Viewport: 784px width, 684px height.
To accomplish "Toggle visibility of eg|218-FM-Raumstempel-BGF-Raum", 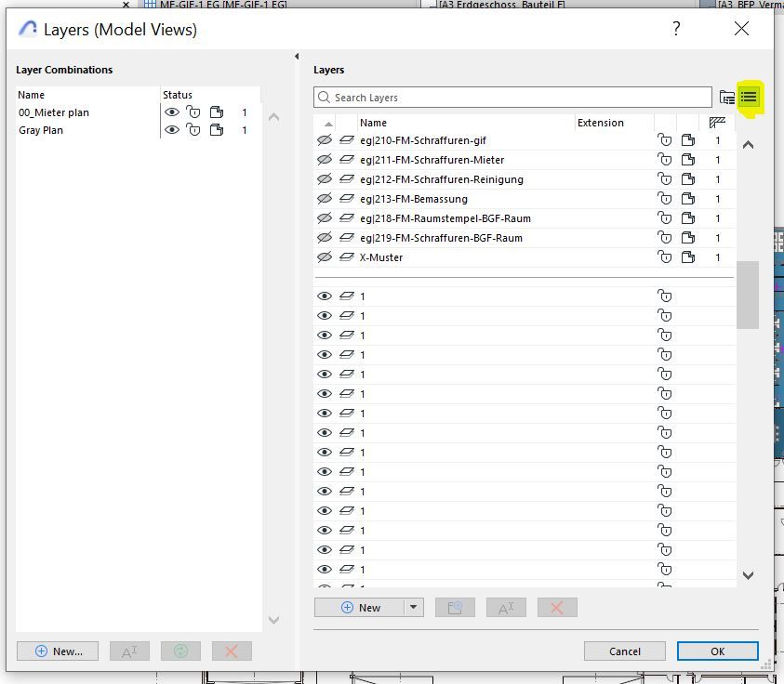I will coord(325,218).
